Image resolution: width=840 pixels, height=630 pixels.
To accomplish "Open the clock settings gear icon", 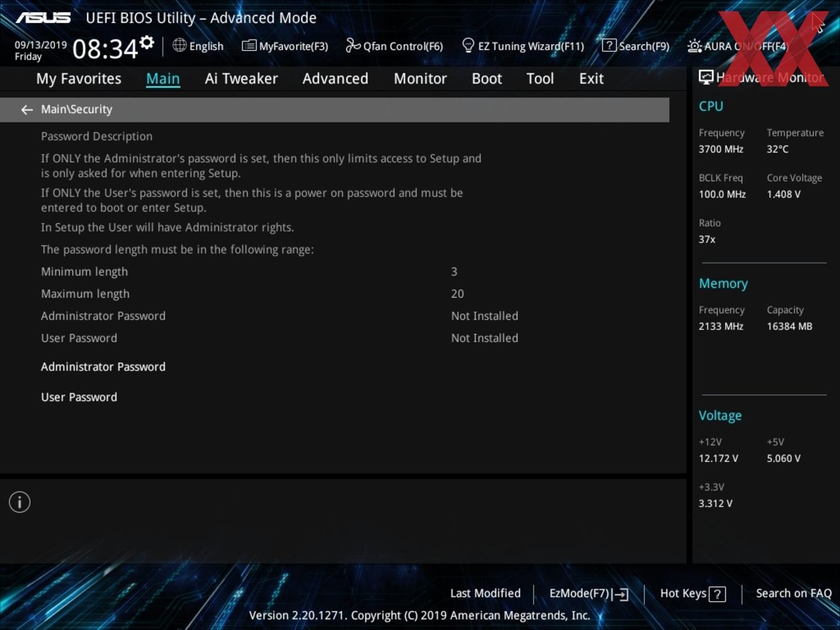I will click(x=147, y=42).
